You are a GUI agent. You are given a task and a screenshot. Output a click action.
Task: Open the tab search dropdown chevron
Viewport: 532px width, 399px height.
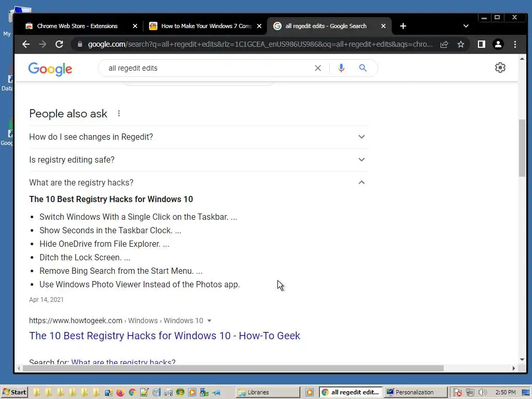tap(466, 26)
